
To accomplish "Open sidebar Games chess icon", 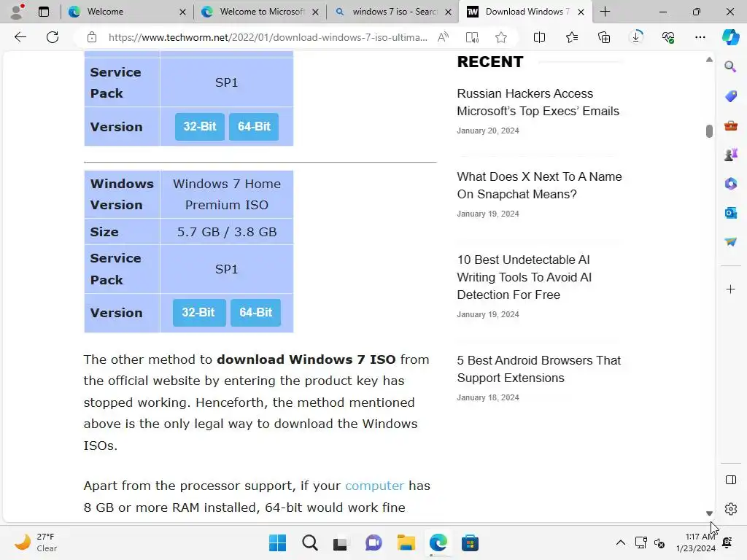I will [x=730, y=155].
